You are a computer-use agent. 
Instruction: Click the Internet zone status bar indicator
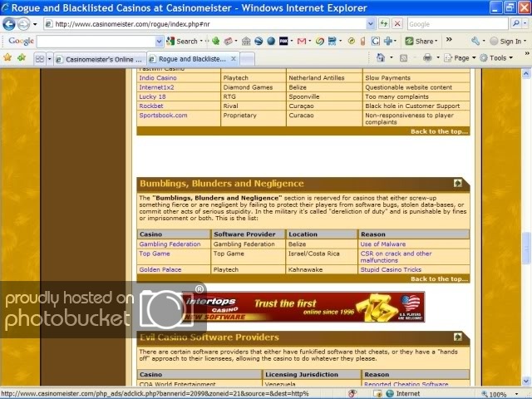coord(404,393)
